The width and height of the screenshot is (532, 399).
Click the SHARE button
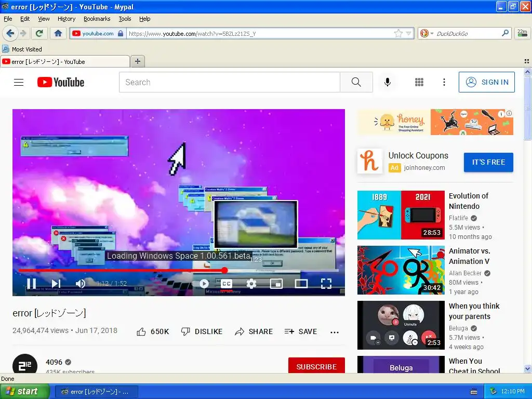254,331
